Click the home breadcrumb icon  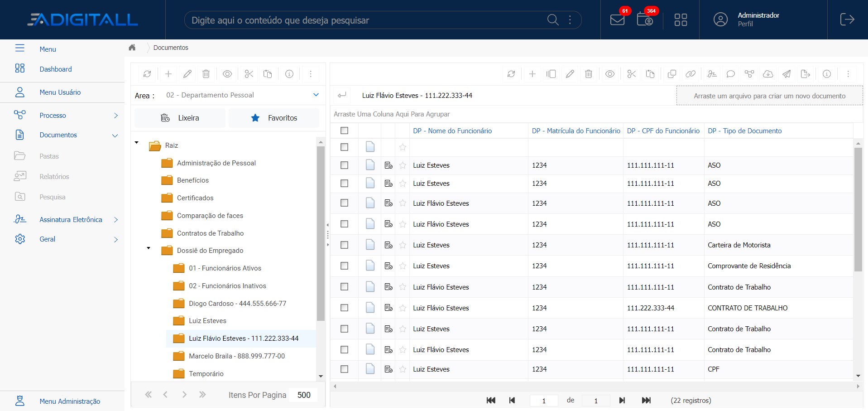(132, 48)
